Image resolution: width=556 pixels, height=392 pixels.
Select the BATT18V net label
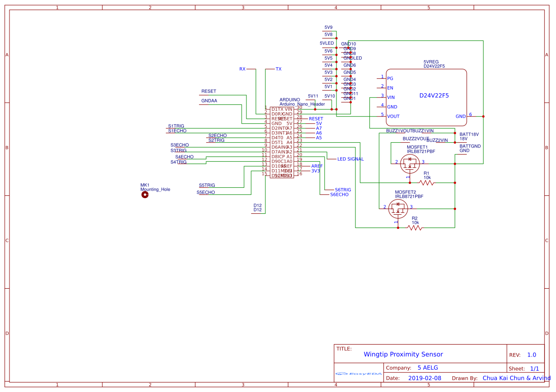(x=468, y=134)
